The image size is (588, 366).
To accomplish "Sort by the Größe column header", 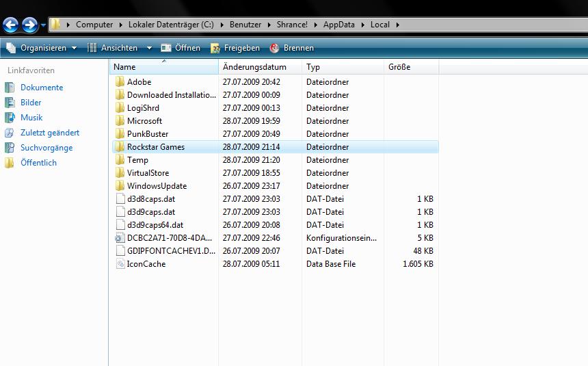I will [x=412, y=67].
